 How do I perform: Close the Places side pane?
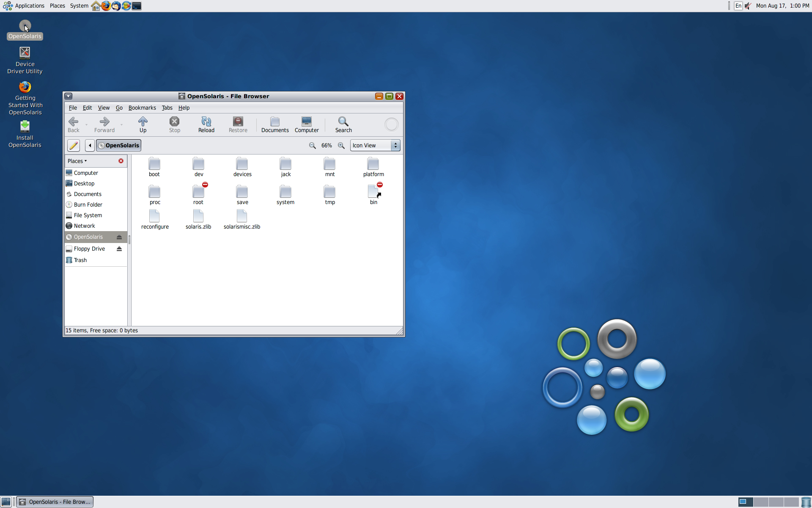coord(121,161)
